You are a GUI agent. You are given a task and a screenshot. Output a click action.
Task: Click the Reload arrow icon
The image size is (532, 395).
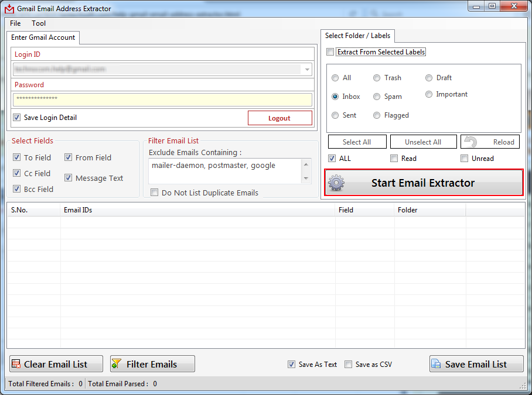(470, 142)
